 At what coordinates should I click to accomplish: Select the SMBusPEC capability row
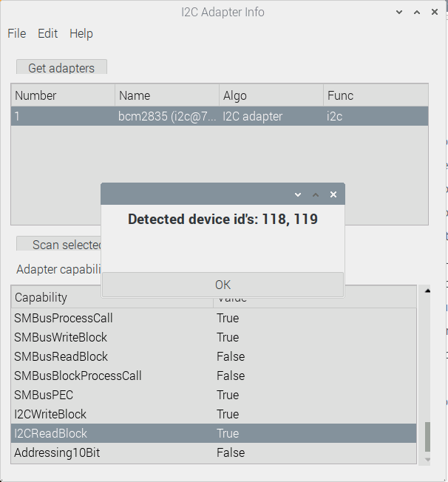(x=213, y=395)
